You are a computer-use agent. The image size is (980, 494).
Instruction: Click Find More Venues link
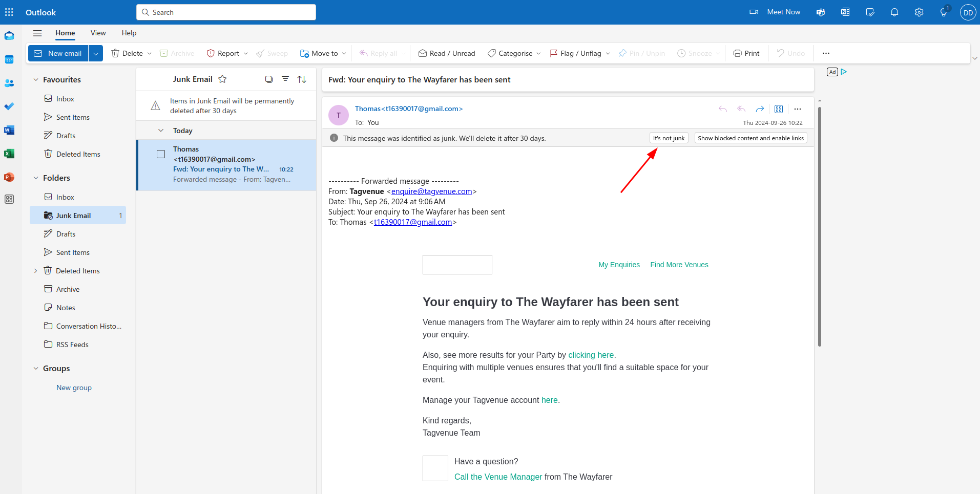click(679, 265)
